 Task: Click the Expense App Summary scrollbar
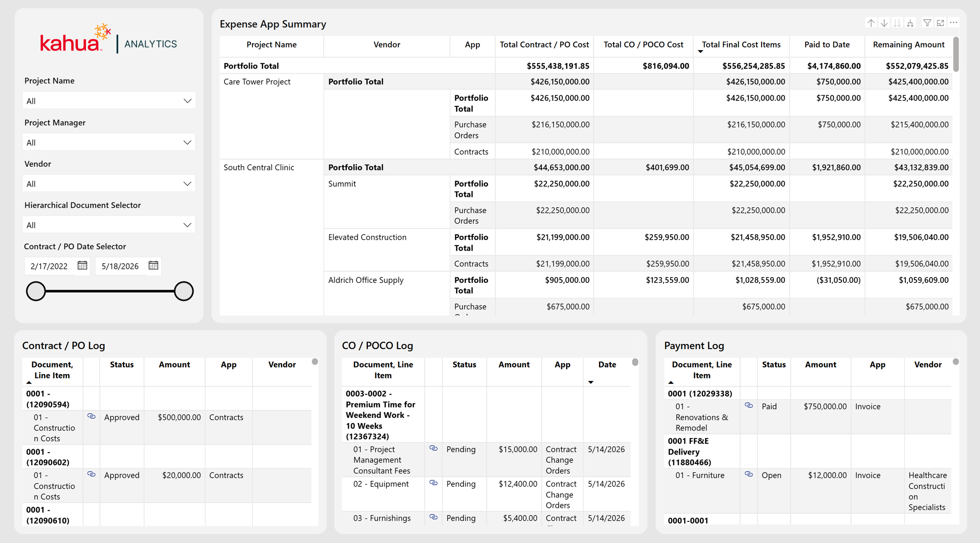956,55
